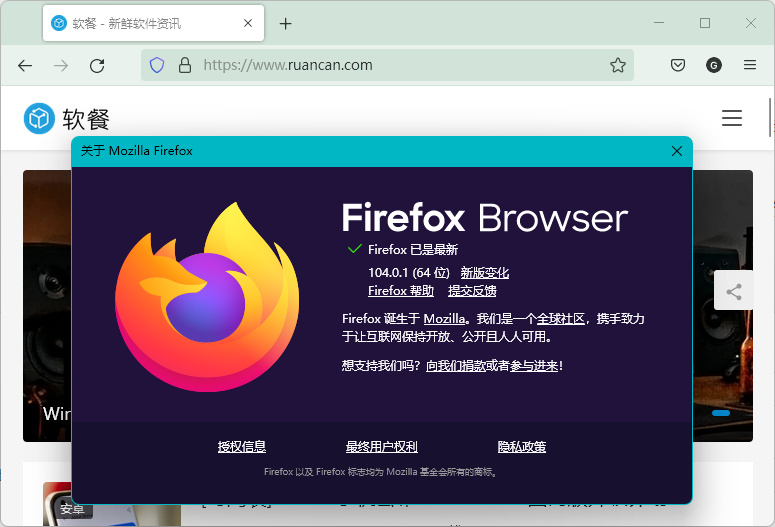
Task: Click the browser back arrow
Action: (25, 65)
